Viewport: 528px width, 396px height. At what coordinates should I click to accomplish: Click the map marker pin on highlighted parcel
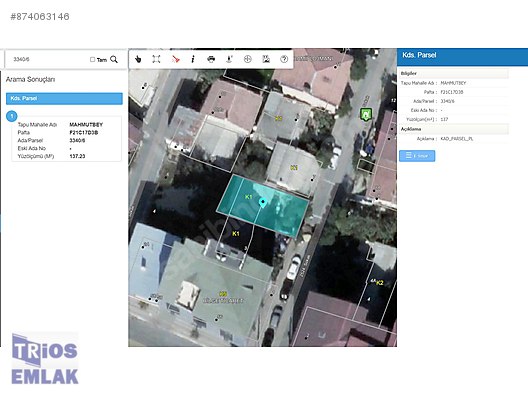[263, 202]
